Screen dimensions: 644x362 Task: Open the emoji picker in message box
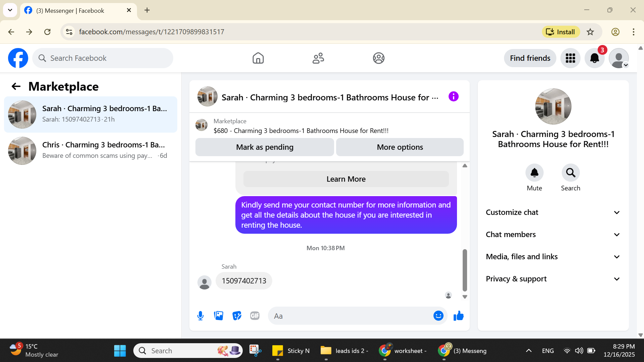[x=438, y=316]
